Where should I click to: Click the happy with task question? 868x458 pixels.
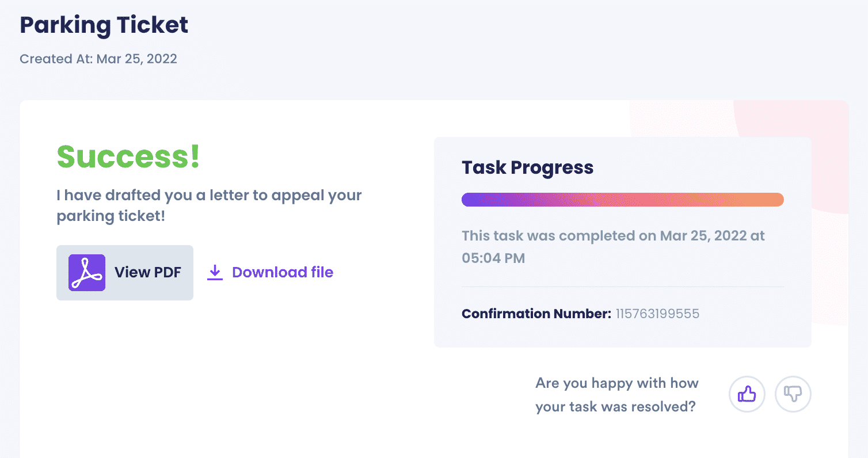(x=617, y=395)
